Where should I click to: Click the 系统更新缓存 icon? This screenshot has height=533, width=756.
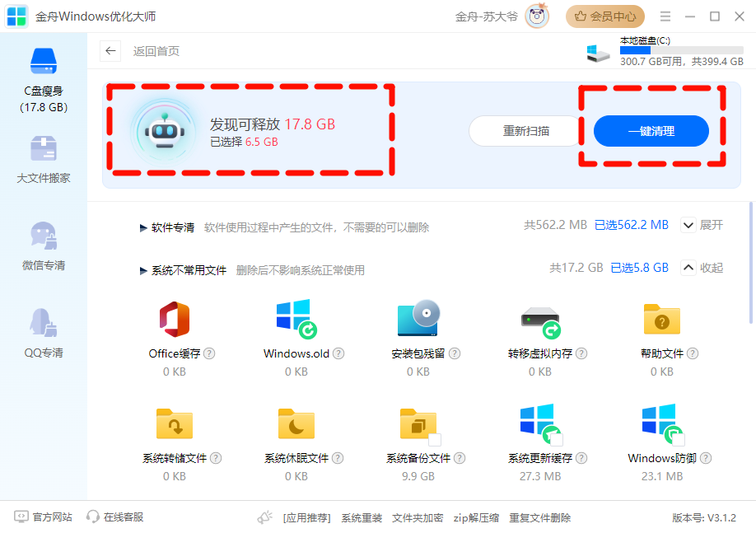539,423
